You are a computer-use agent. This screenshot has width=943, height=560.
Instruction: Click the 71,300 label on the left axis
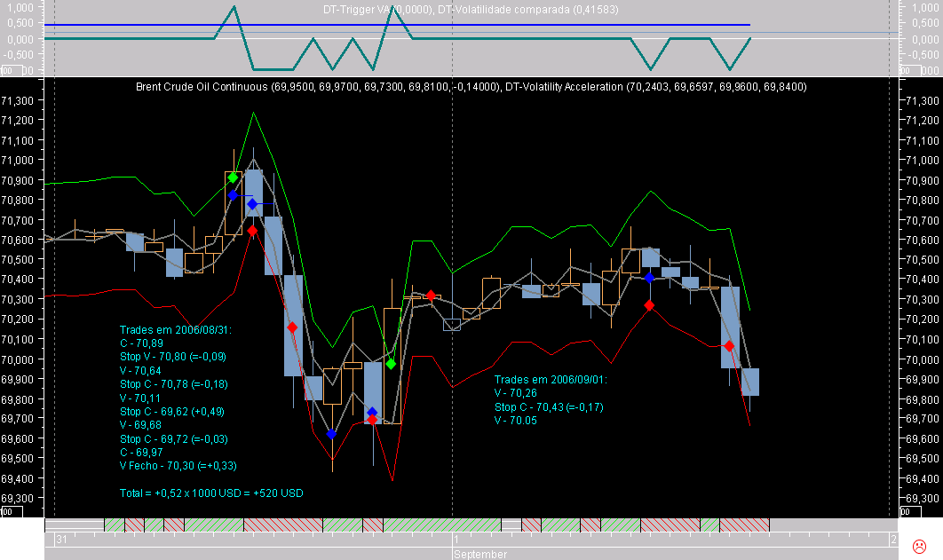(x=18, y=100)
